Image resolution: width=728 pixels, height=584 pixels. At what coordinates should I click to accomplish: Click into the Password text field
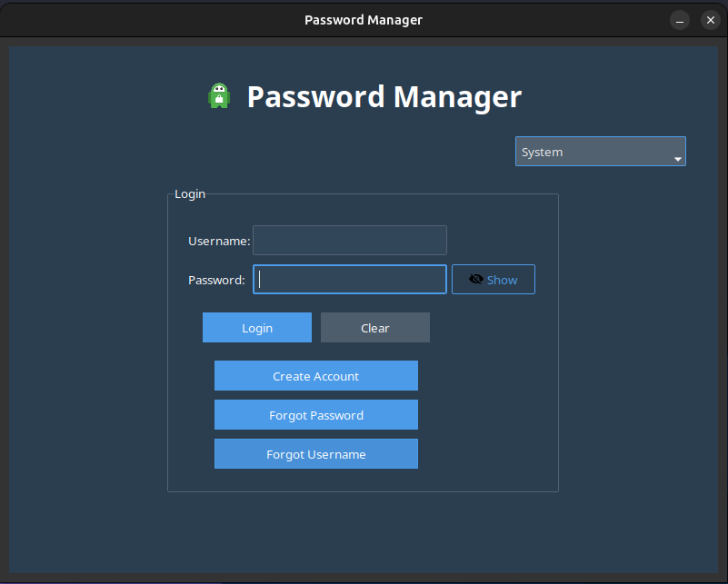tap(350, 280)
